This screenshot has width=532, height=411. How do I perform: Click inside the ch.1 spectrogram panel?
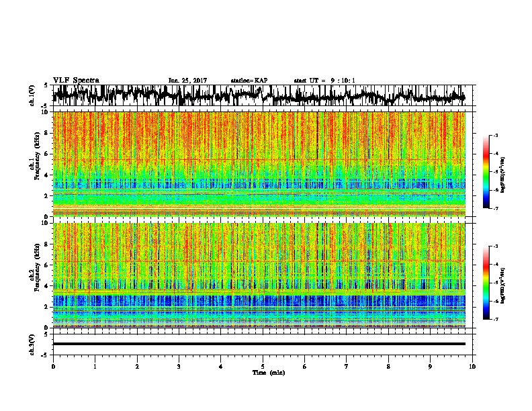tap(259, 164)
